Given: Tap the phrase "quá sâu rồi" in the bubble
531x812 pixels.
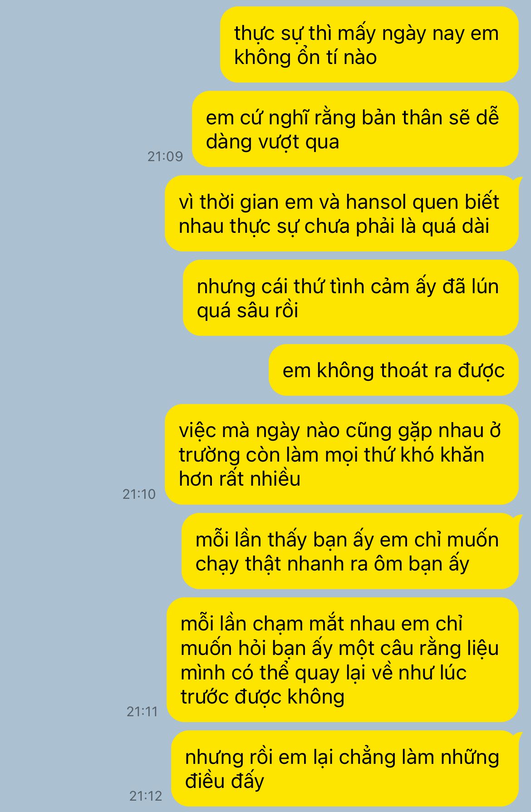Looking at the screenshot, I should (x=247, y=311).
